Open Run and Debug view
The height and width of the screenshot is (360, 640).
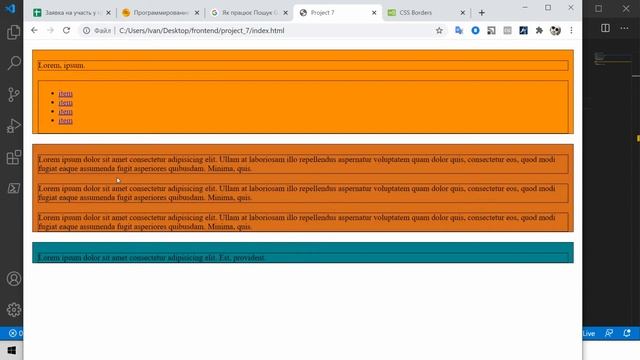click(x=13, y=126)
